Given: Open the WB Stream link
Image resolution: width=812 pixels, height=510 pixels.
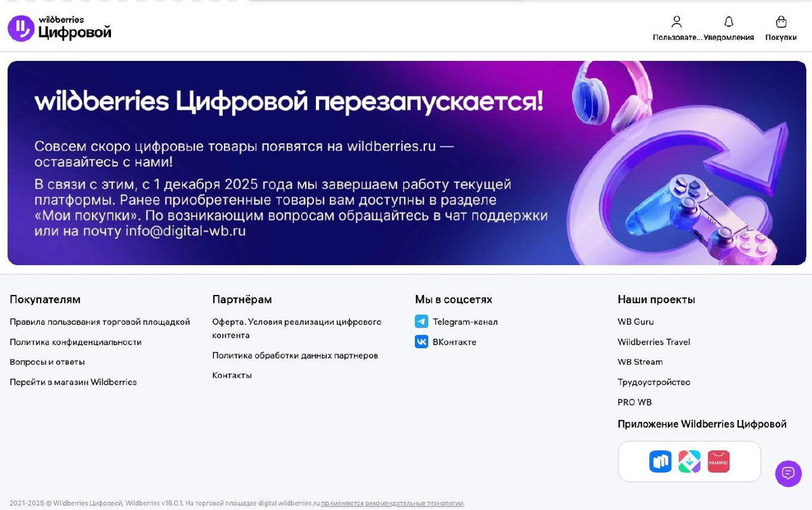Looking at the screenshot, I should (x=640, y=362).
